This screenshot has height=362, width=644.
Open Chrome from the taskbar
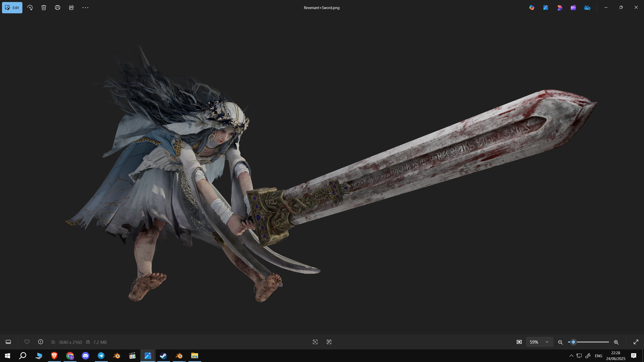[70, 356]
